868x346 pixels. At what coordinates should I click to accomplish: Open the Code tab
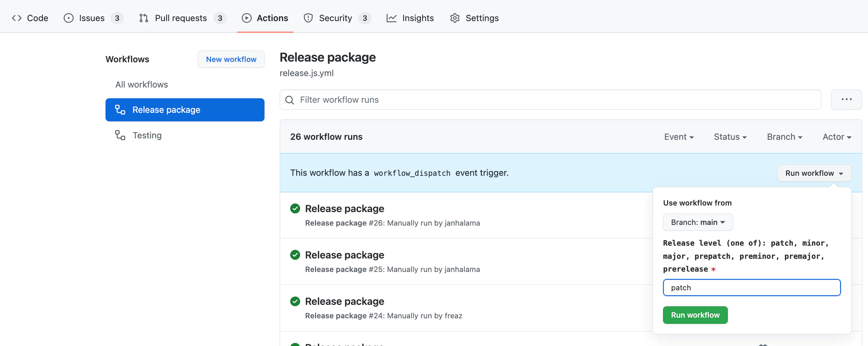[x=30, y=18]
